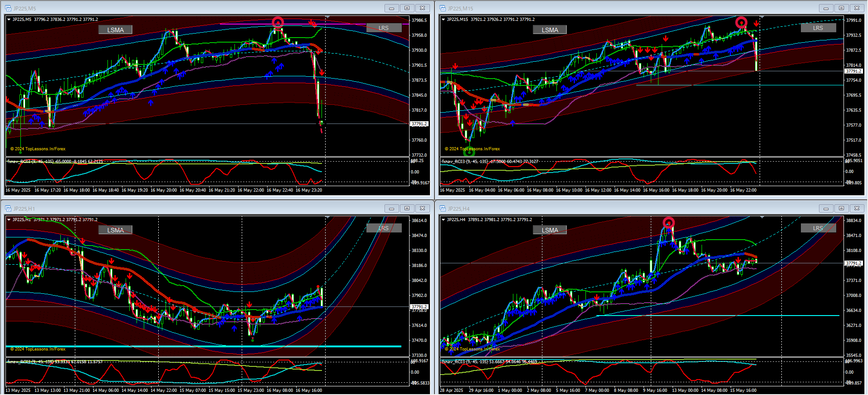Maximize the JP225,M5 chart window
The width and height of the screenshot is (868, 395).
[407, 8]
